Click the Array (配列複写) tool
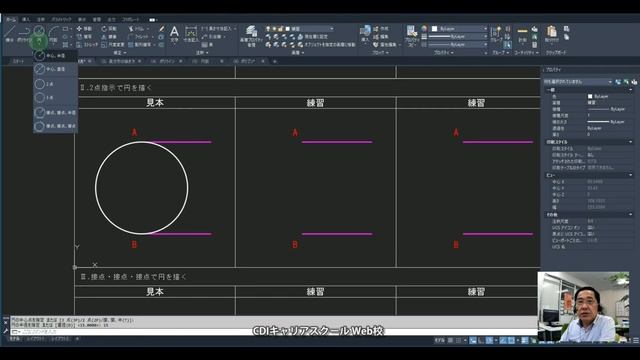640x360 pixels. click(x=139, y=44)
